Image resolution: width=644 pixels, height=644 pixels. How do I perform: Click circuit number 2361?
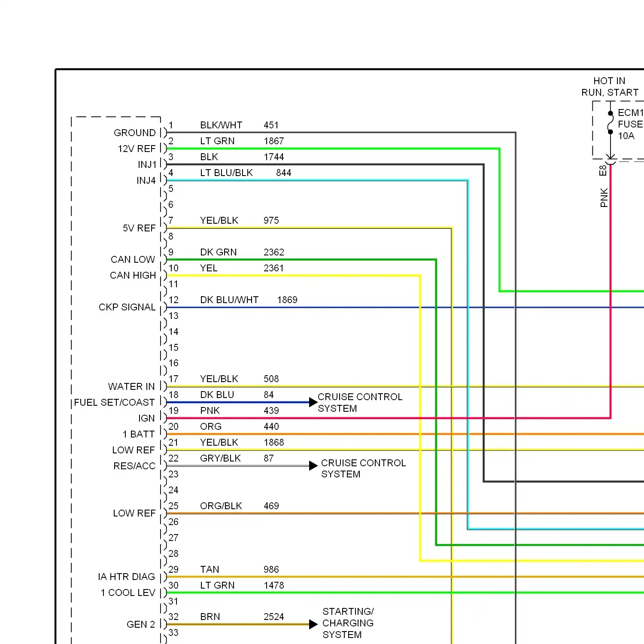coord(273,268)
